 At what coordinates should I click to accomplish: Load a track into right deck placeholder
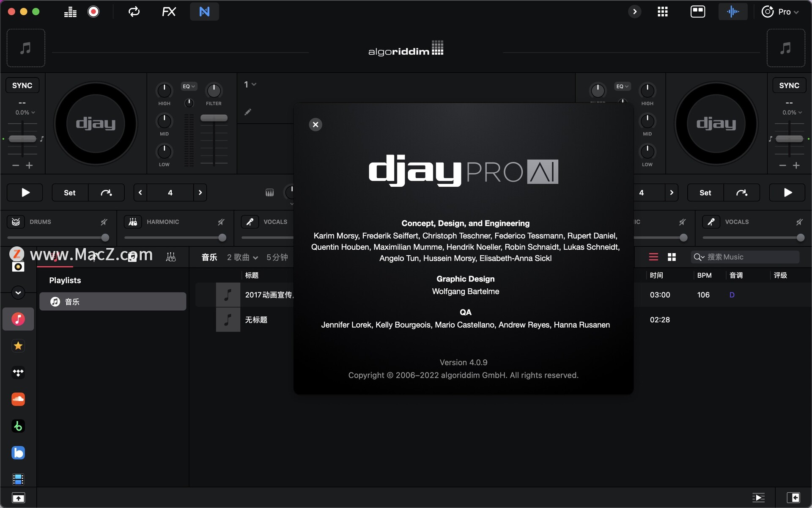[786, 48]
